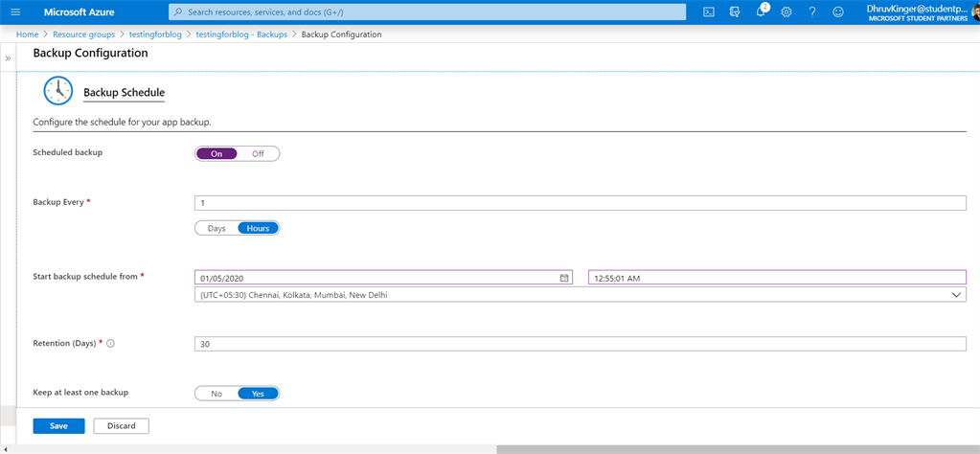Click Configure the schedule description text

tap(122, 122)
